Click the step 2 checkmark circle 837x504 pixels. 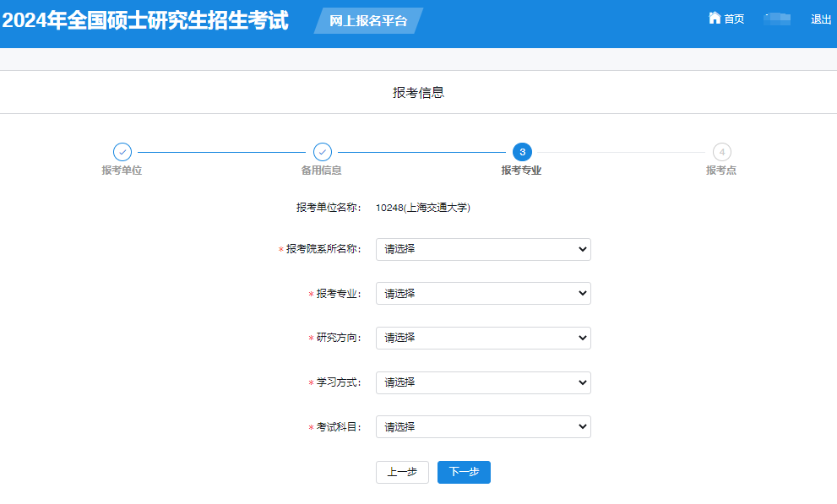[323, 152]
